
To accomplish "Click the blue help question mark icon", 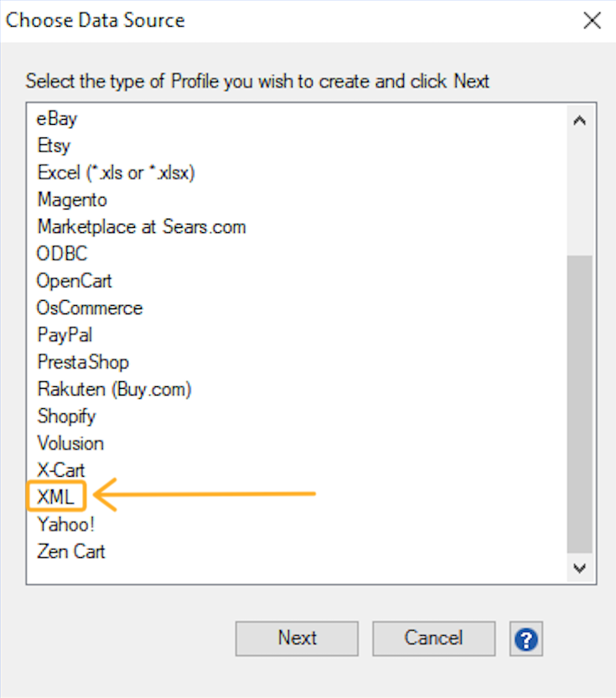I will click(x=526, y=639).
